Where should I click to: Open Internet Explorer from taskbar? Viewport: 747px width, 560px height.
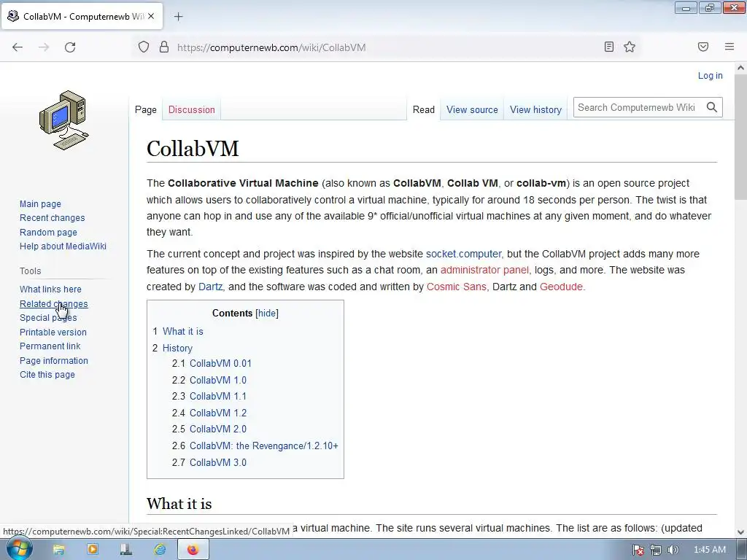click(160, 550)
